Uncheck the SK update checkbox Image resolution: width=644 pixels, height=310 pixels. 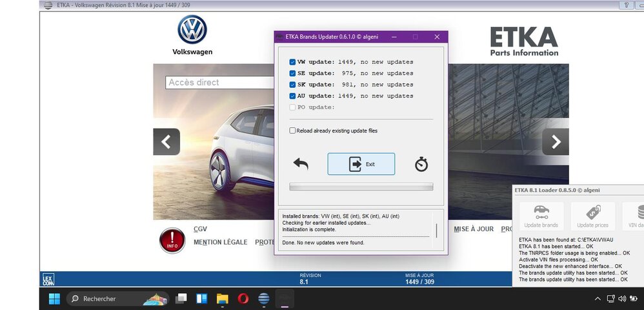(x=292, y=85)
